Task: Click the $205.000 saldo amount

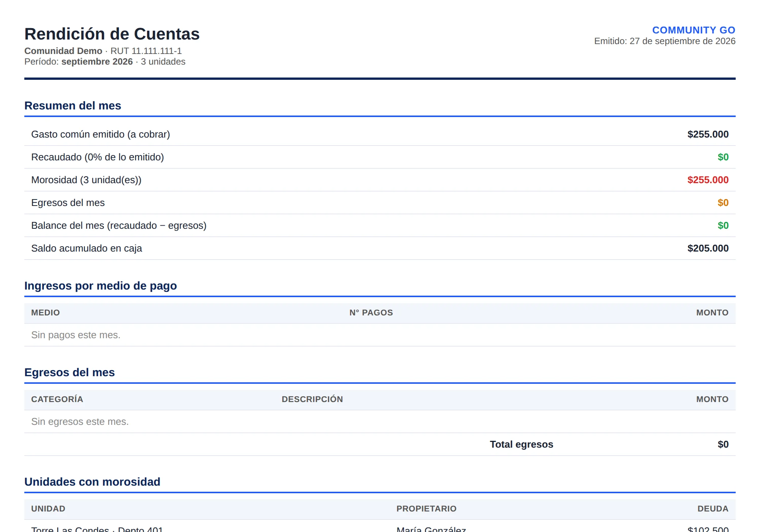Action: pyautogui.click(x=708, y=248)
